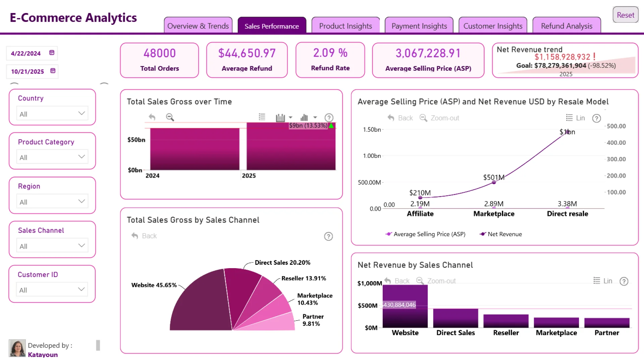
Task: Expand the Country dropdown
Action: click(x=52, y=114)
